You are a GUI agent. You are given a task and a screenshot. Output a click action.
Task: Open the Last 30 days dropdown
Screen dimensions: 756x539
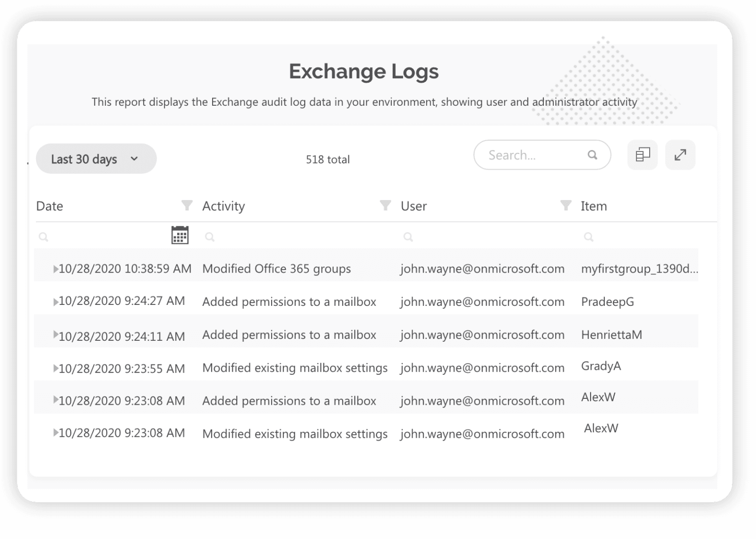[95, 158]
